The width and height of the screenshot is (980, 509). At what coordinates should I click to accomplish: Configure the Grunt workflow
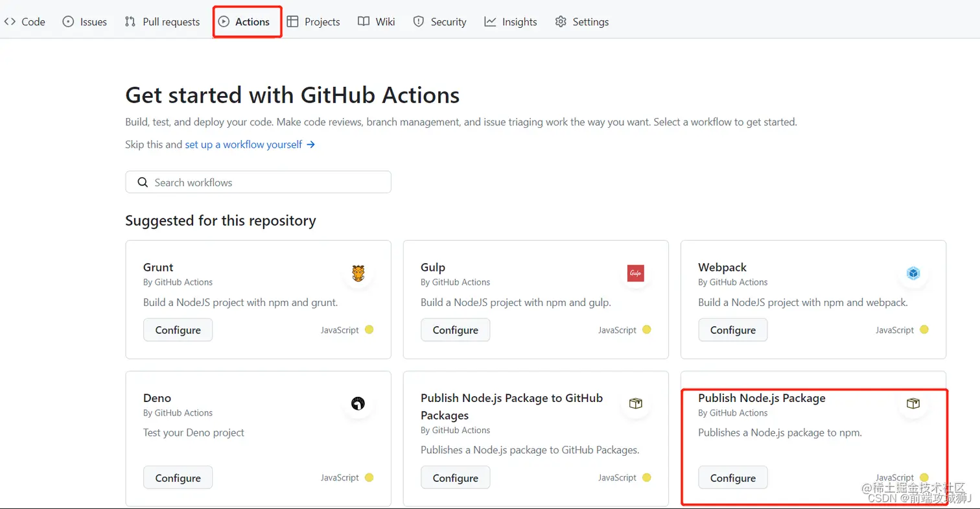coord(178,330)
